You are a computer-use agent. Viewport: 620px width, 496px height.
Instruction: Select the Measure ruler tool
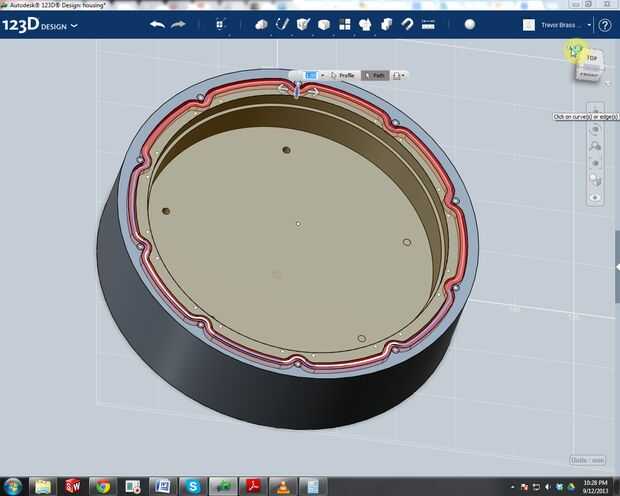click(x=428, y=25)
